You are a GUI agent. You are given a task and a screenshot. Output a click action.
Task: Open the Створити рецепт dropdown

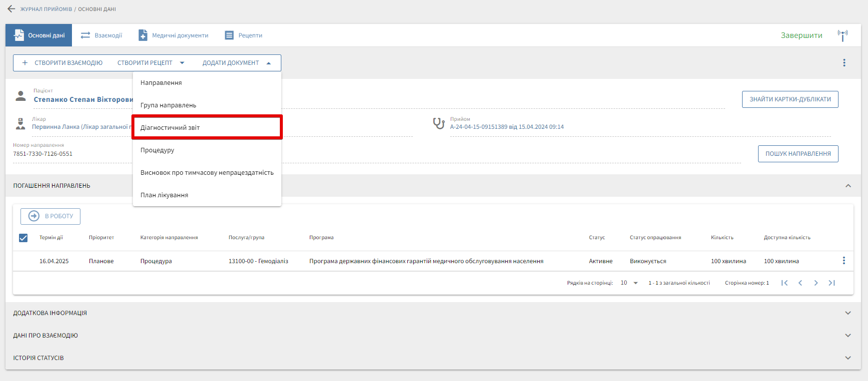pyautogui.click(x=151, y=63)
